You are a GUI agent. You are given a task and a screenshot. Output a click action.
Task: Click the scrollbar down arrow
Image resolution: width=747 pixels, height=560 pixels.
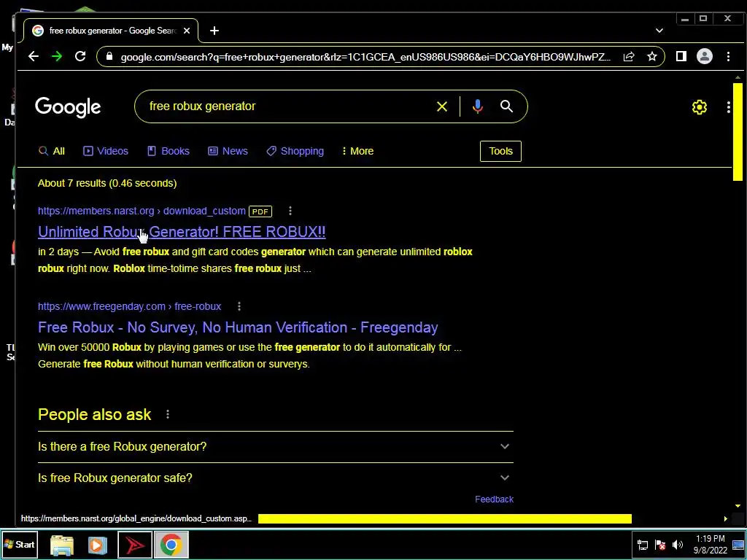(x=738, y=506)
